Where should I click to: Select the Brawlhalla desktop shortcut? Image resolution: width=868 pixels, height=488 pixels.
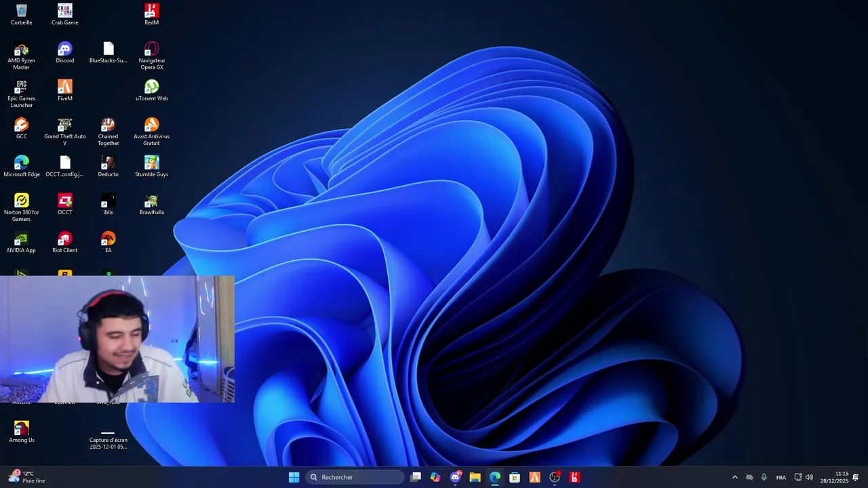(152, 204)
